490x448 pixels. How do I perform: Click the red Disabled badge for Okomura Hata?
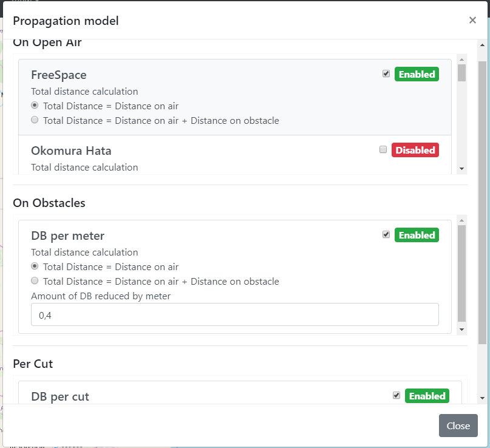[415, 151]
